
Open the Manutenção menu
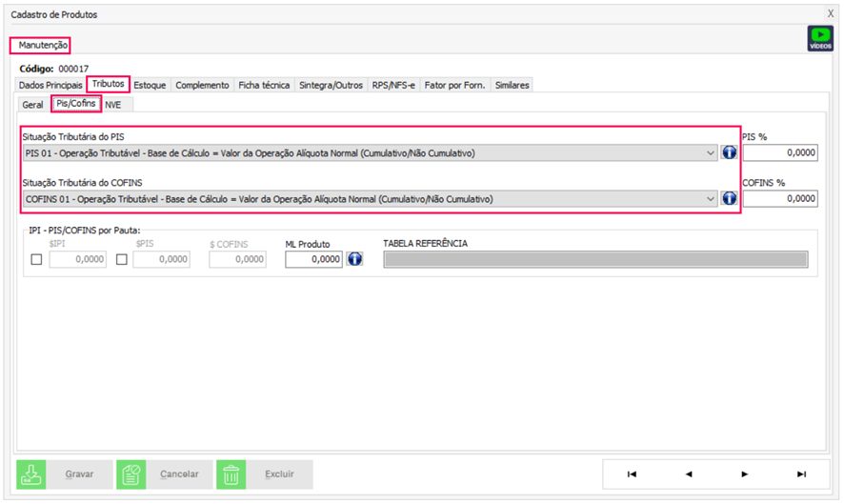(x=40, y=45)
